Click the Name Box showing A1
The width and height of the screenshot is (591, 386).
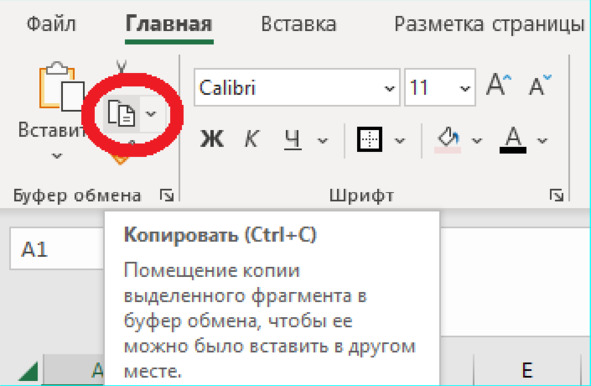57,249
